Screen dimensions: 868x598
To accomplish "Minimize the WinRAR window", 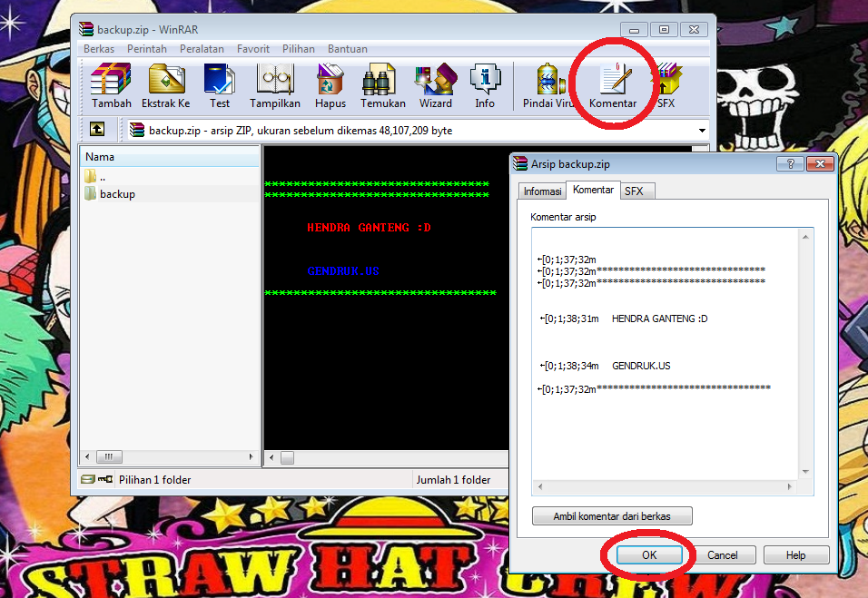I will click(x=634, y=30).
